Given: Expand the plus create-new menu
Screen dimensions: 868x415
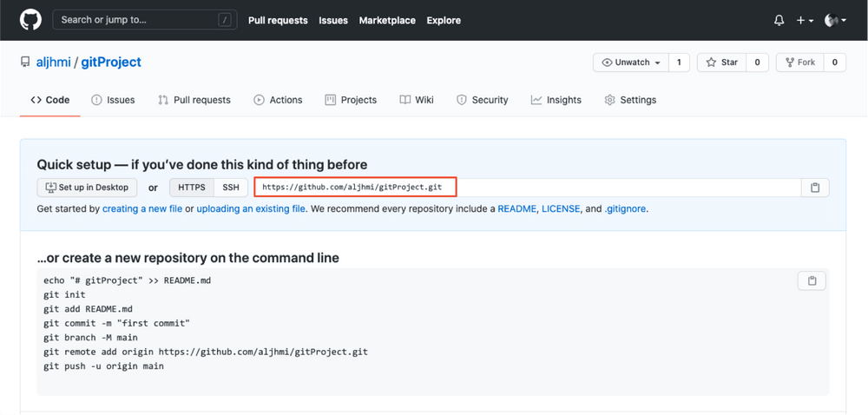Looking at the screenshot, I should pyautogui.click(x=805, y=20).
